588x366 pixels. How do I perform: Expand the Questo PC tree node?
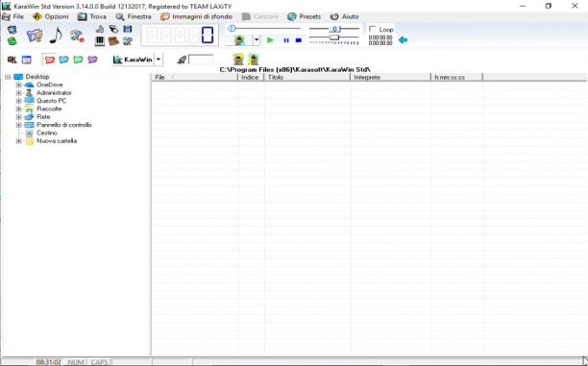click(x=18, y=101)
